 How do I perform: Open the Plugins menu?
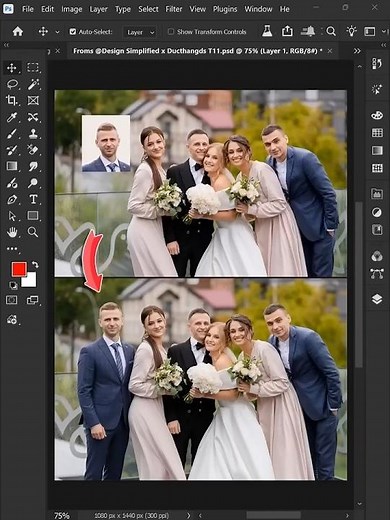tap(225, 9)
